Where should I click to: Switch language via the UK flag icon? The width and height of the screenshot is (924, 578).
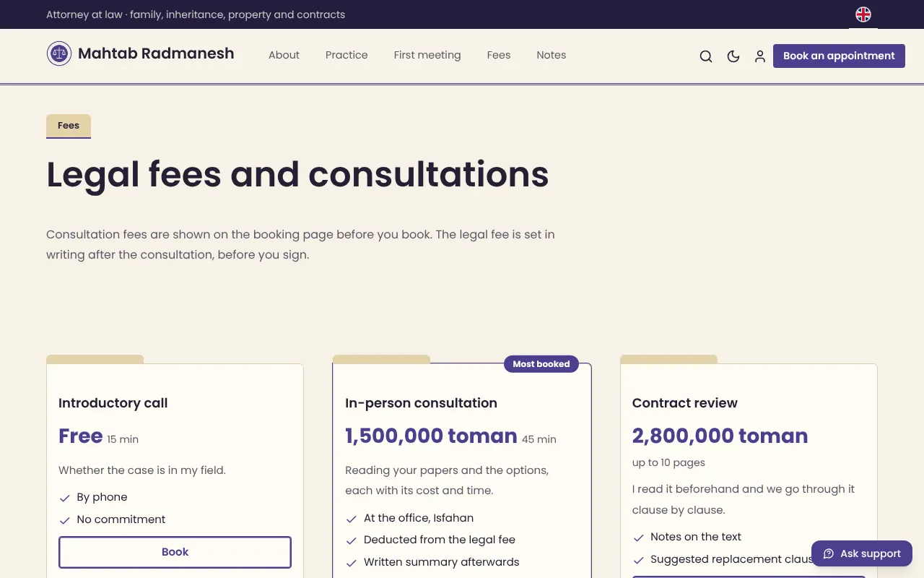(863, 14)
